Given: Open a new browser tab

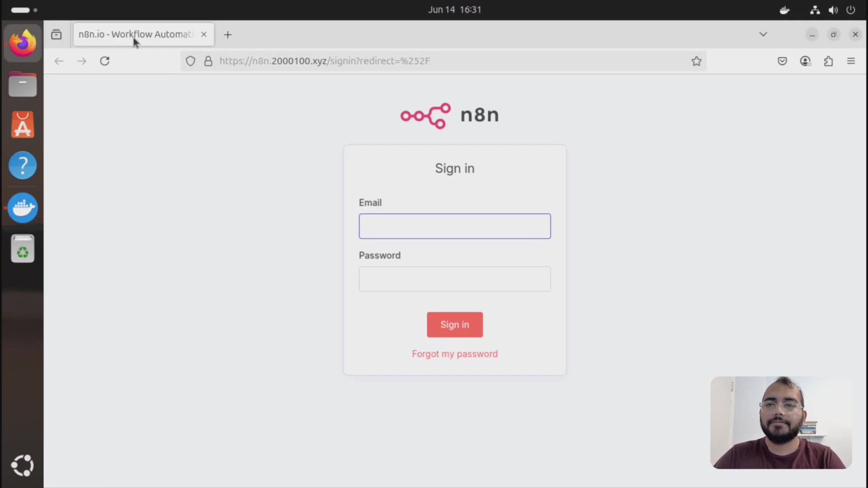Looking at the screenshot, I should coord(228,35).
